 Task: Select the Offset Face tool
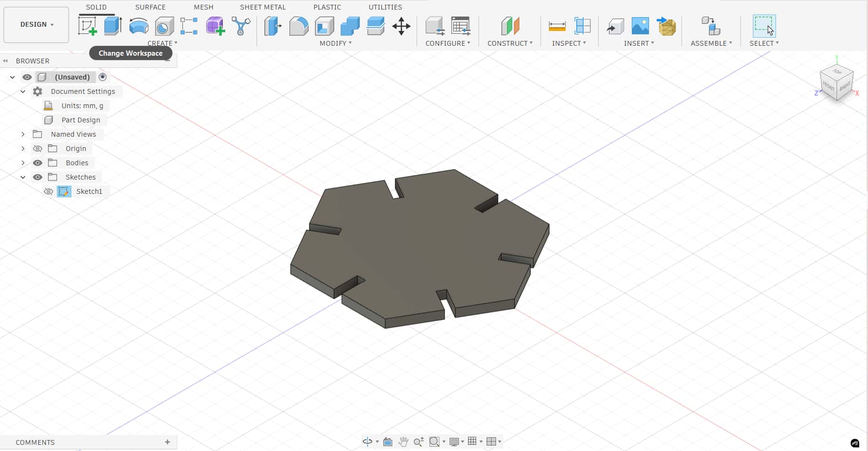[376, 26]
